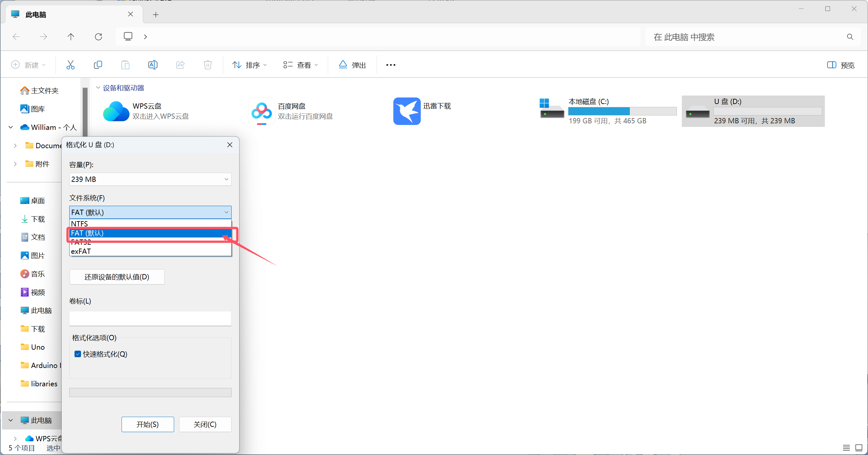The width and height of the screenshot is (868, 455).
Task: Click the 开始(S) start button
Action: (x=148, y=424)
